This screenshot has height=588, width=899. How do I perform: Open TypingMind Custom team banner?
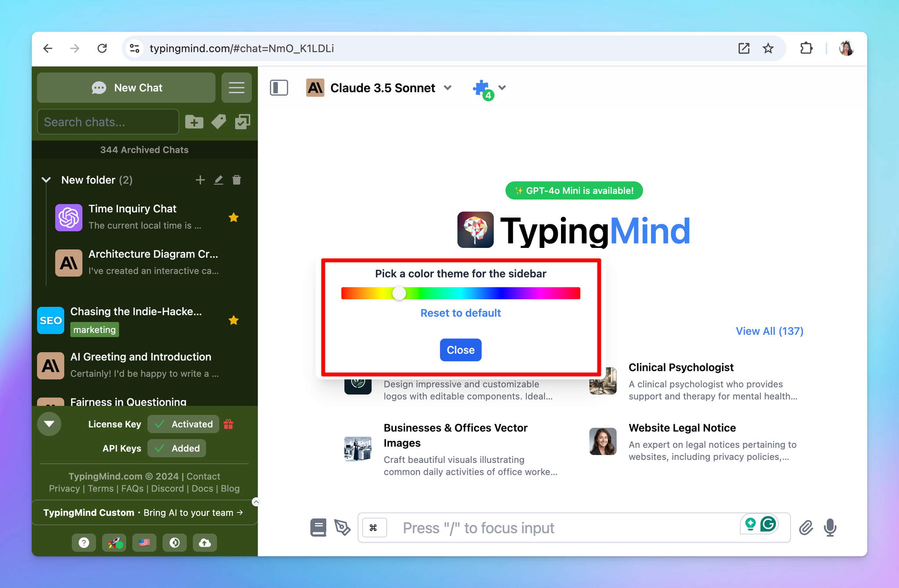(144, 513)
